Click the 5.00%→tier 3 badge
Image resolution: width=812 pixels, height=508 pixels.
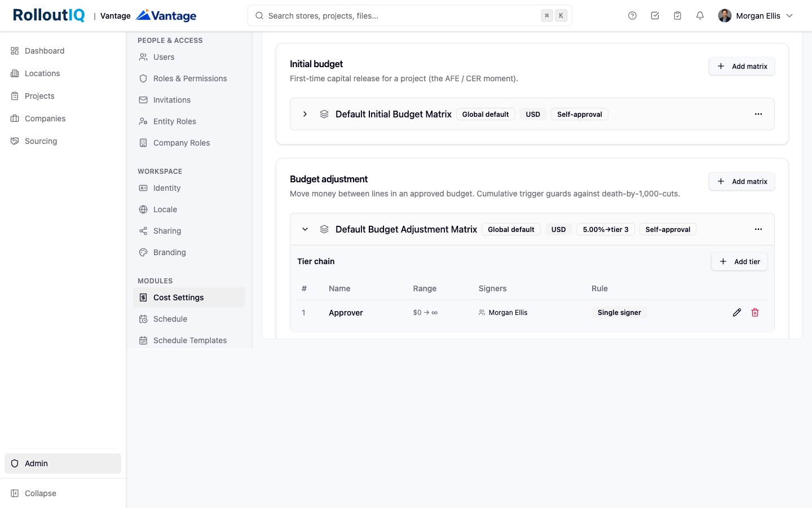click(606, 229)
